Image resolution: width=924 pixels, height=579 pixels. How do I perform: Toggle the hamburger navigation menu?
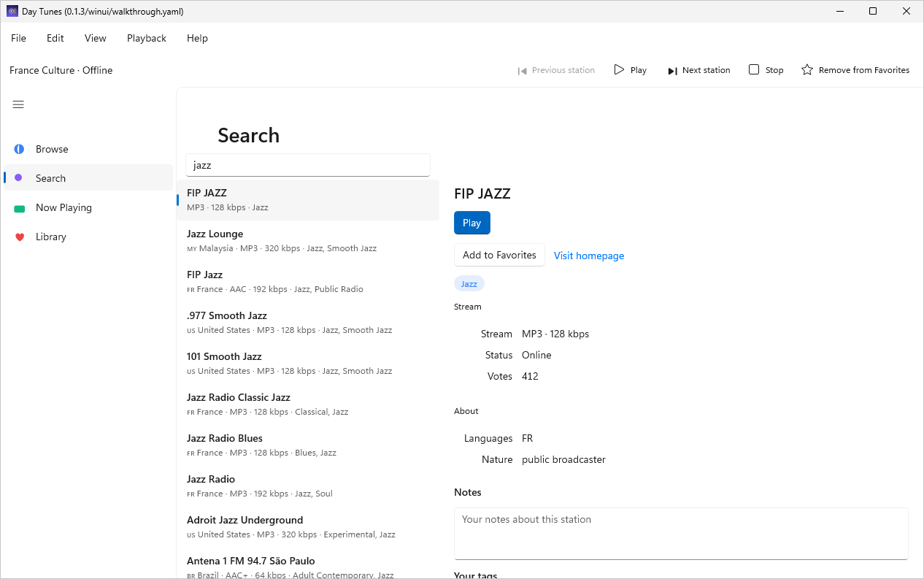point(18,104)
